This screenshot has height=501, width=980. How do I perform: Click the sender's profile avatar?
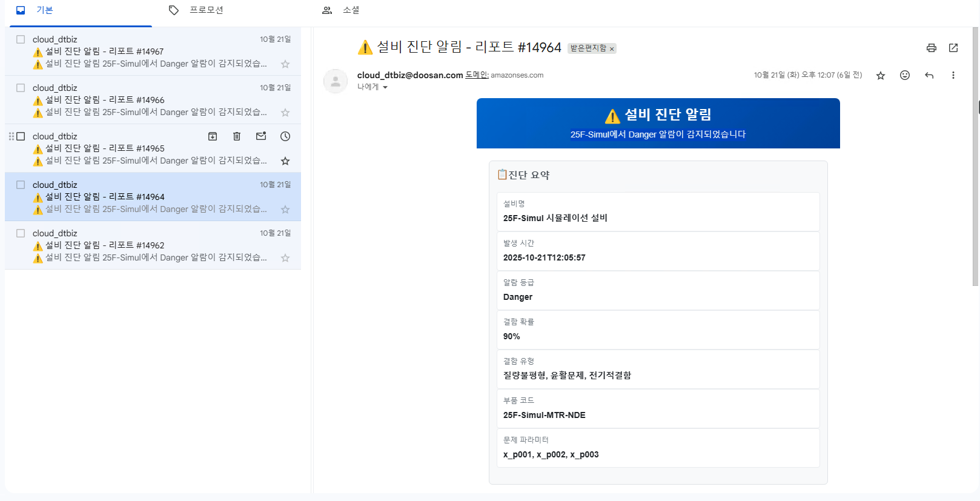tap(336, 81)
